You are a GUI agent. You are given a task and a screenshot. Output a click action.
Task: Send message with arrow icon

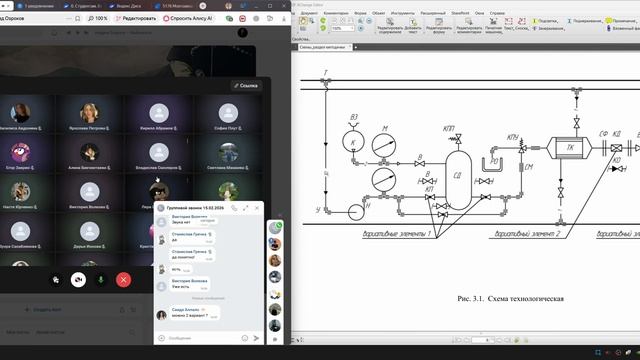tap(256, 338)
